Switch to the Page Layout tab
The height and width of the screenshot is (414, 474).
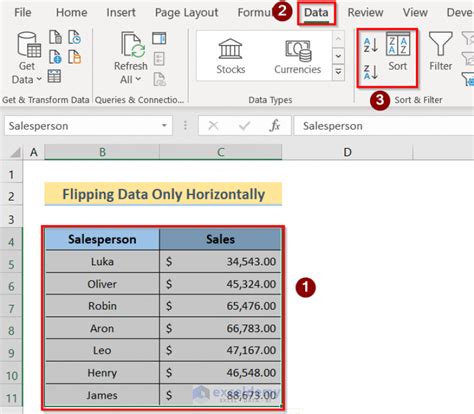coord(186,13)
